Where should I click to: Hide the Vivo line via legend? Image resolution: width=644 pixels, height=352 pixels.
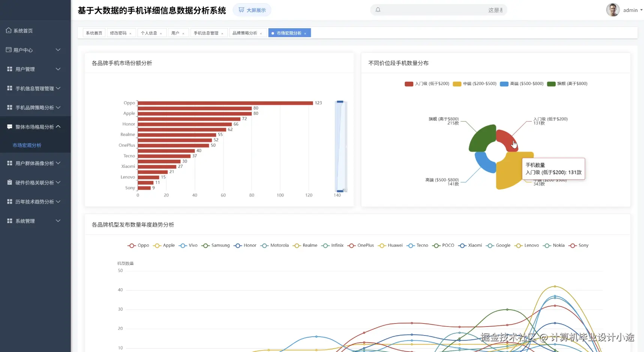pos(188,246)
